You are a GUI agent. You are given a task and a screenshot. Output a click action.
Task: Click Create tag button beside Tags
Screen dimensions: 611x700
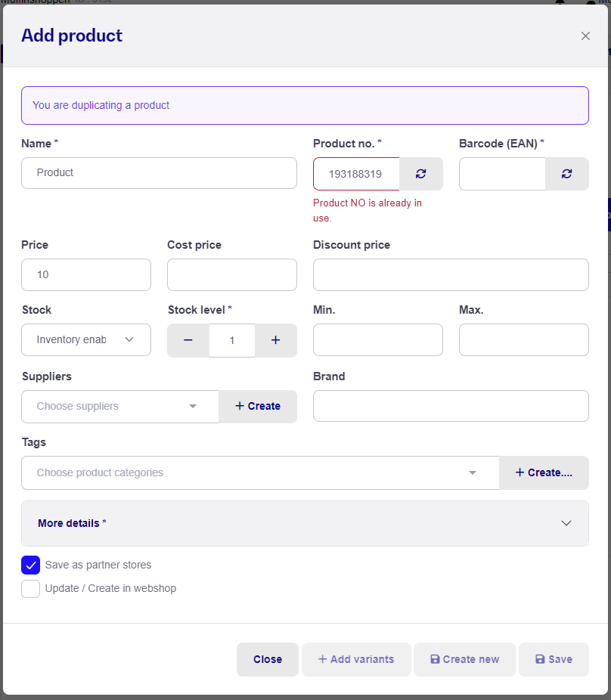544,472
